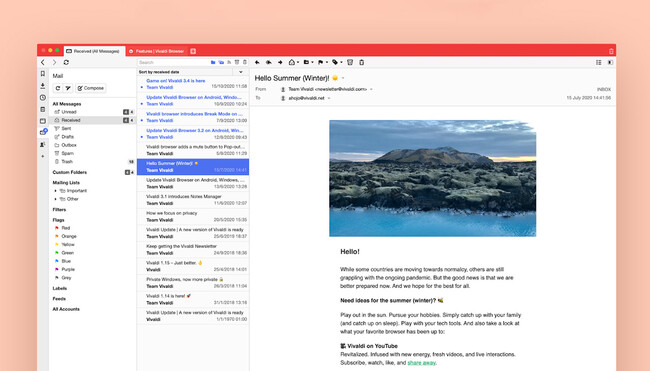Viewport: 650px width, 371px height.
Task: Open closed tabs trash in tab bar
Action: (611, 51)
